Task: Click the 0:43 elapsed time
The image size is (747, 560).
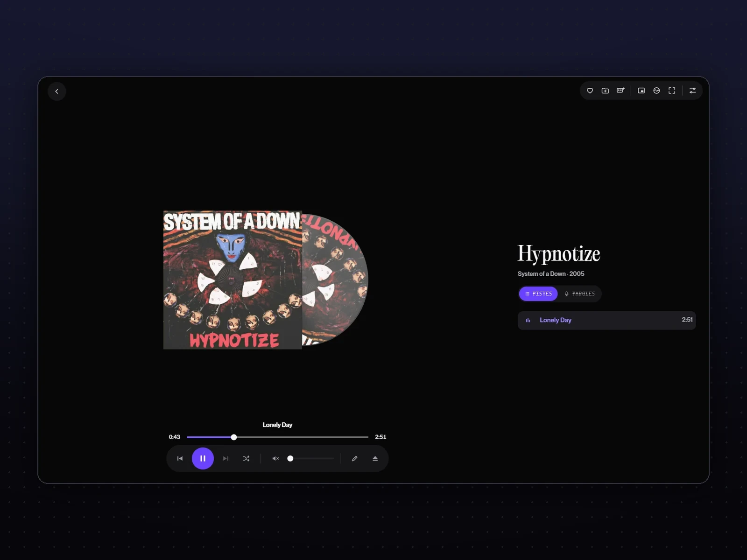Action: [175, 437]
